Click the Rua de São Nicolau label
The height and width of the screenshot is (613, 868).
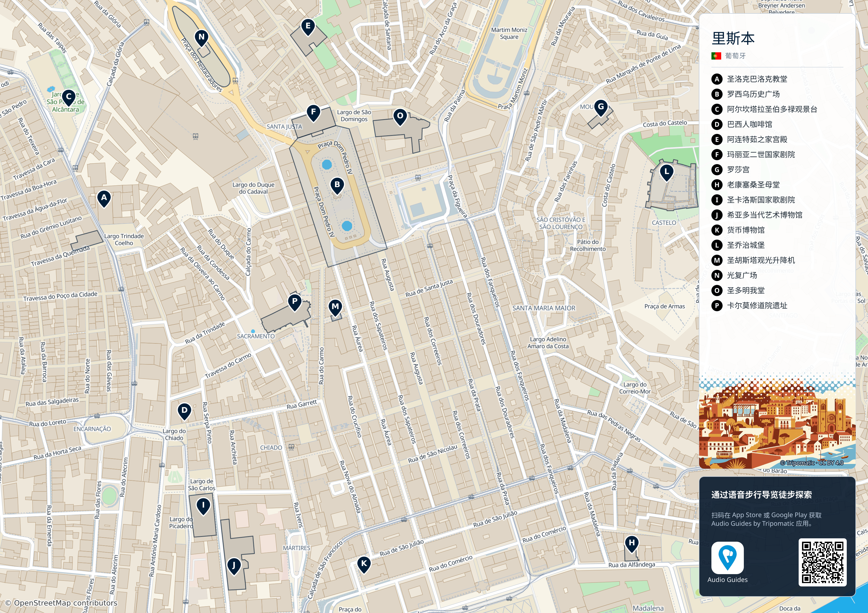tap(433, 454)
